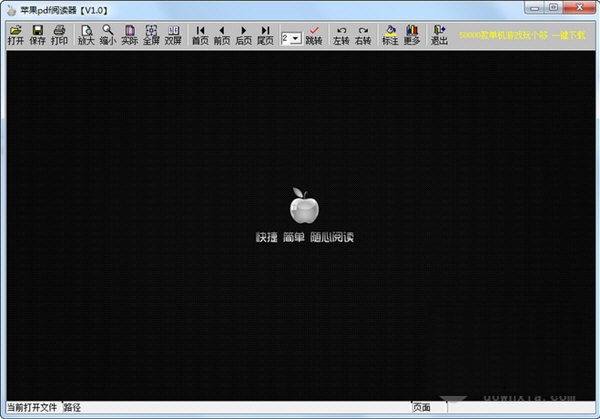Rotate page left (左转)
Viewport: 600px width, 419px height.
[341, 35]
